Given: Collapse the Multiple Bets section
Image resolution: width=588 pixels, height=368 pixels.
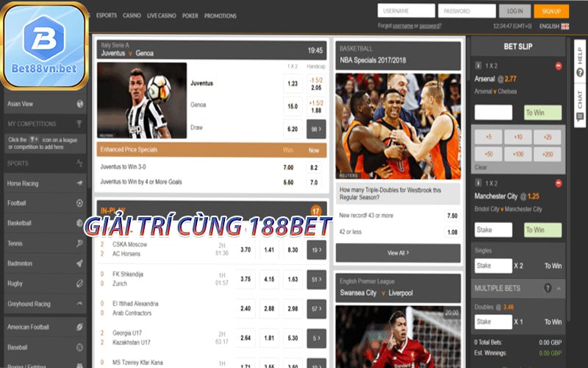Looking at the screenshot, I should click(559, 289).
